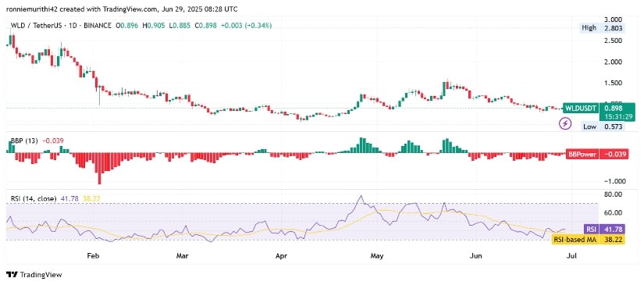644x285 pixels.
Task: Click the RSI 41.78 legend value
Action: click(69, 198)
